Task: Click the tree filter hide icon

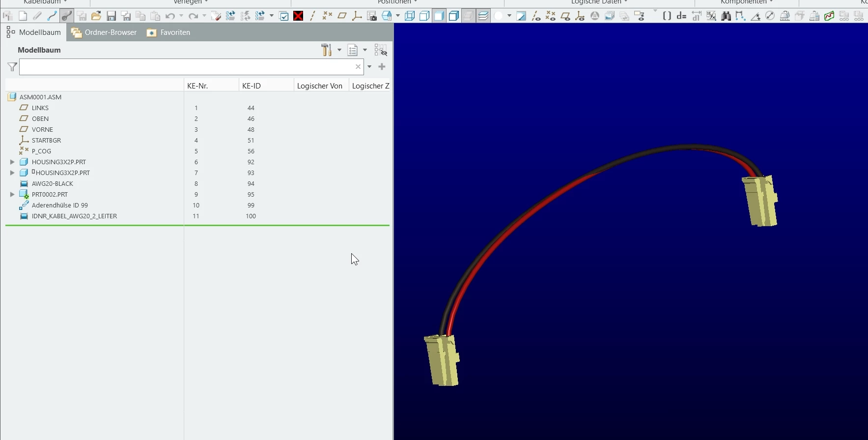Action: coord(381,50)
